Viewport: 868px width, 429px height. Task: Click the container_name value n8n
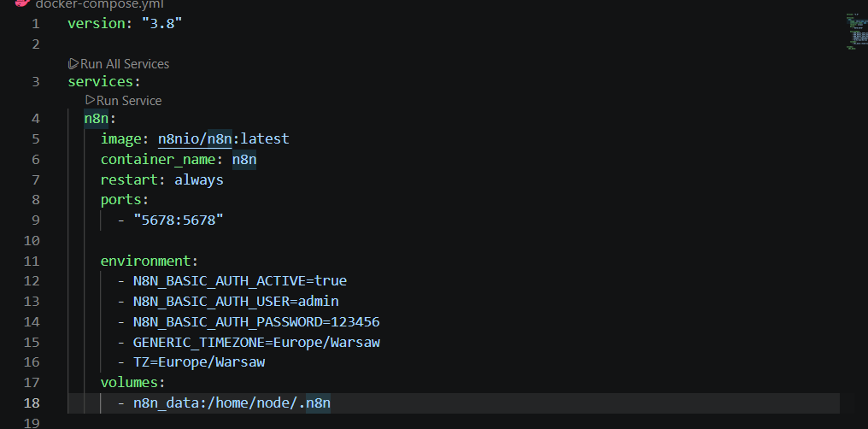coord(244,160)
